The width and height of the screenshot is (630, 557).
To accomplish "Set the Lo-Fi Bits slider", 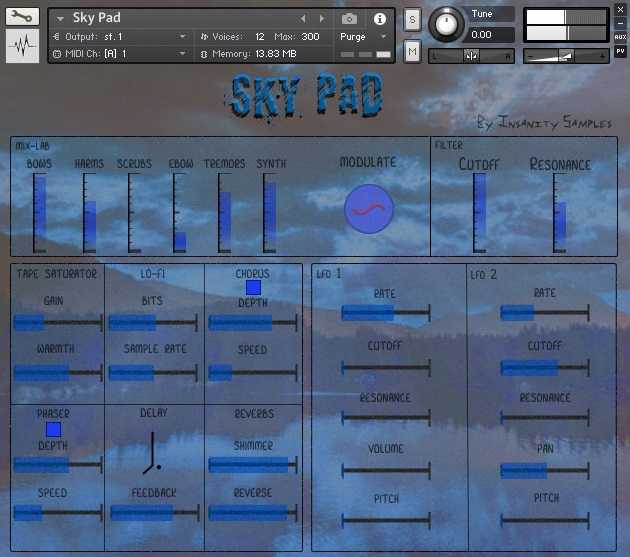I will pos(153,322).
